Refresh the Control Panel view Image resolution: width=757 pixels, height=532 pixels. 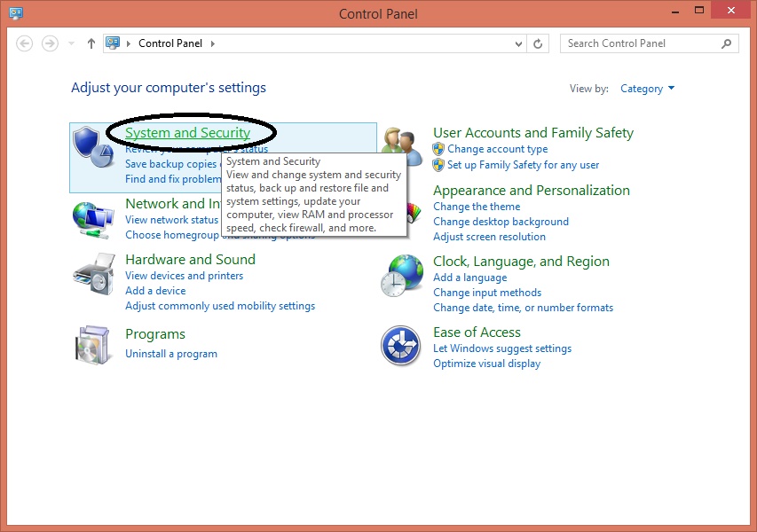pyautogui.click(x=538, y=44)
